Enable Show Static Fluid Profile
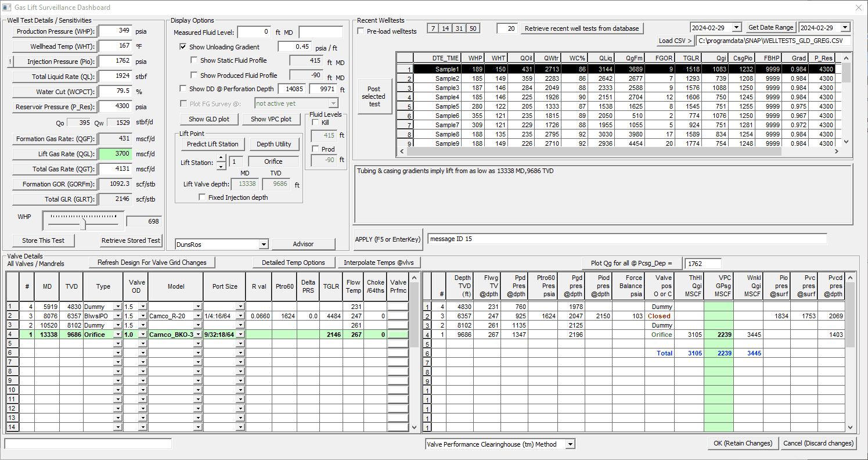The height and width of the screenshot is (460, 868). pyautogui.click(x=195, y=60)
